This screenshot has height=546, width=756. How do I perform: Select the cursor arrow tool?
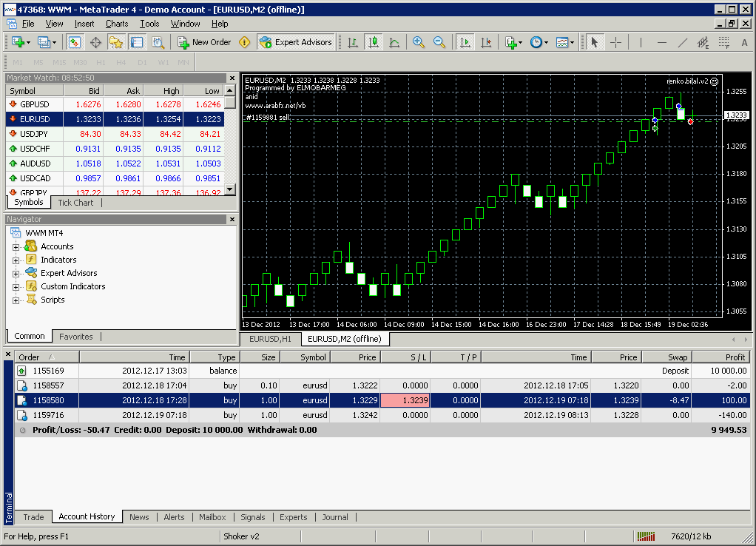coord(595,42)
